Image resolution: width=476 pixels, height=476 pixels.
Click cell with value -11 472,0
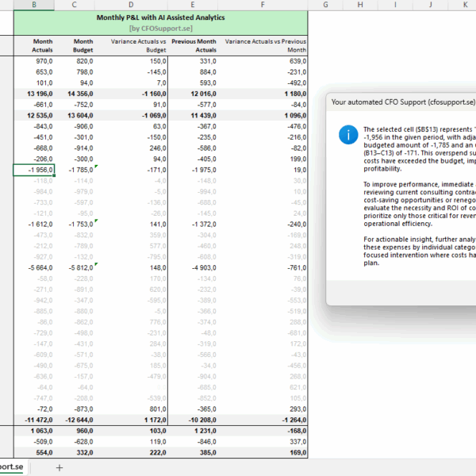pos(34,420)
